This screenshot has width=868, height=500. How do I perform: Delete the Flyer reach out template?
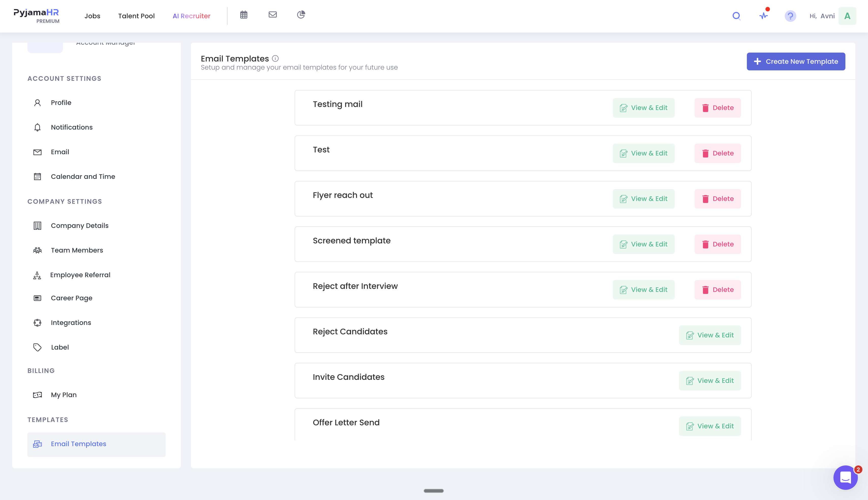718,199
